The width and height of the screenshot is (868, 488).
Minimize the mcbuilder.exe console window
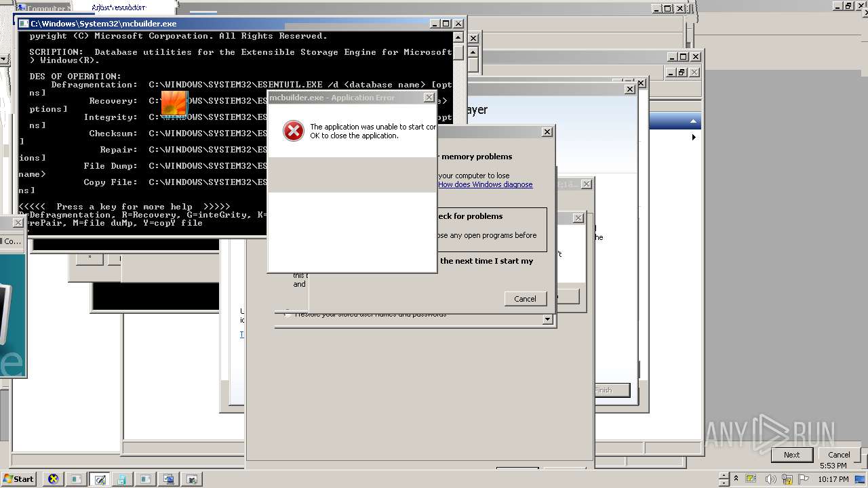click(x=434, y=23)
